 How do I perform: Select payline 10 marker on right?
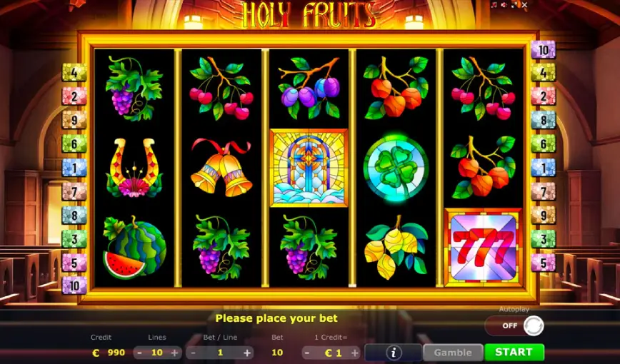point(544,50)
